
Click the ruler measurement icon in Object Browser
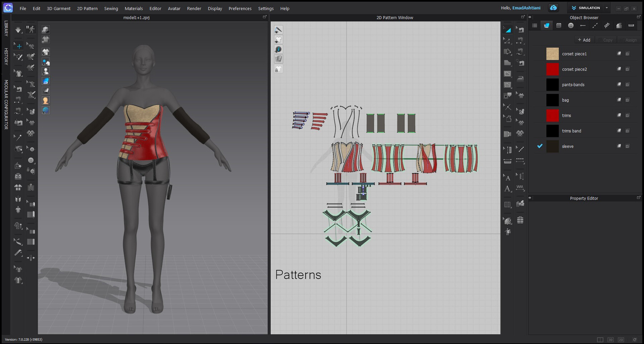[631, 25]
